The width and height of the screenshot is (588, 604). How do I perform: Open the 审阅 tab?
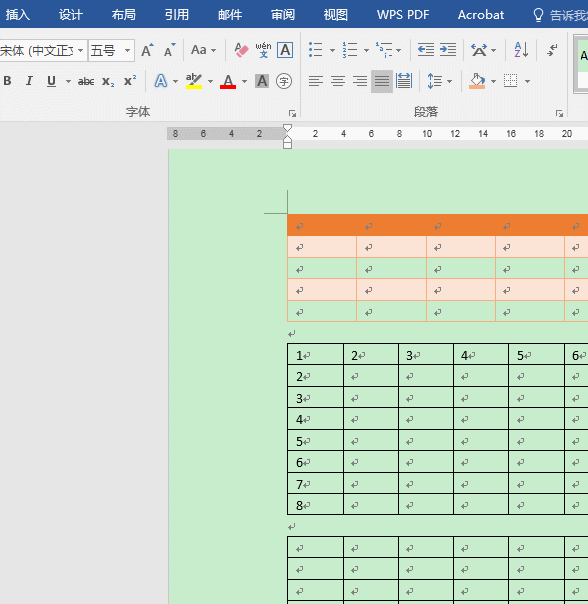point(283,15)
